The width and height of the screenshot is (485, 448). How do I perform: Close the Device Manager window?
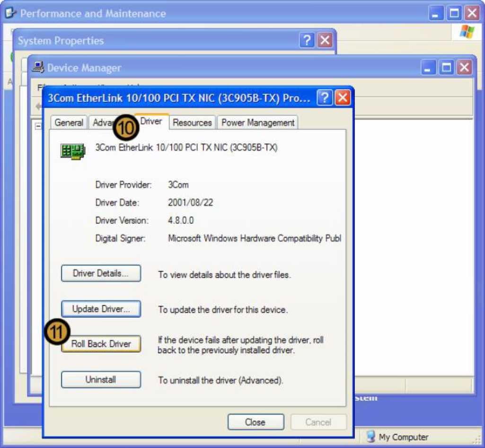[x=464, y=67]
